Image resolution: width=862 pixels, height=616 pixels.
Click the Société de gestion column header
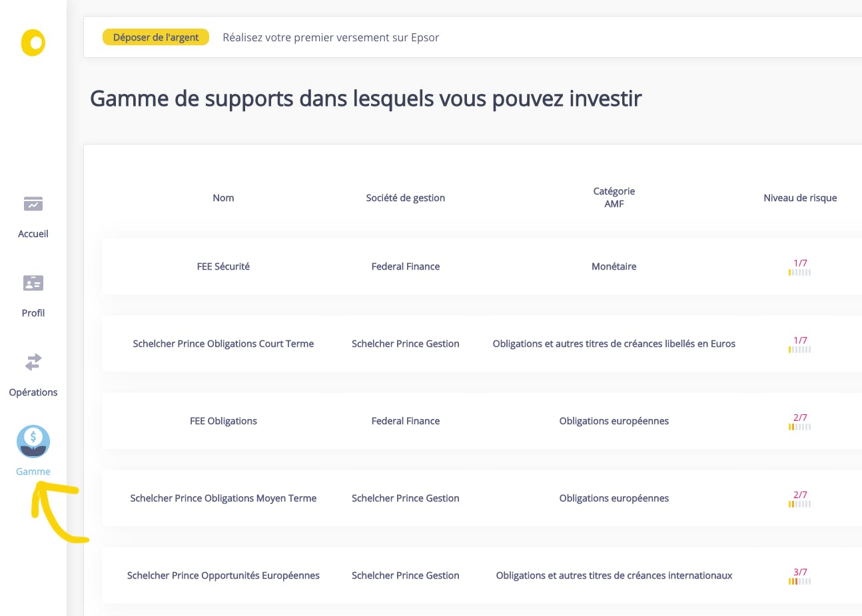click(x=406, y=198)
